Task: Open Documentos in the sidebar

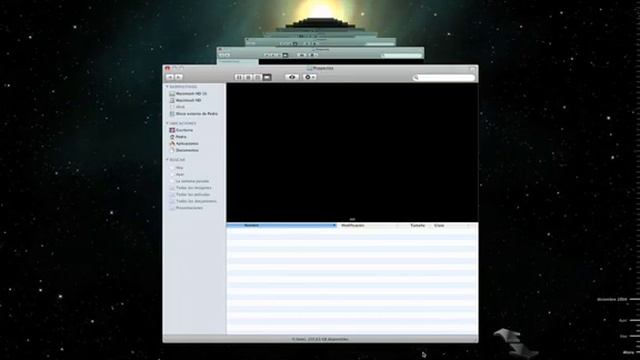Action: tap(184, 150)
